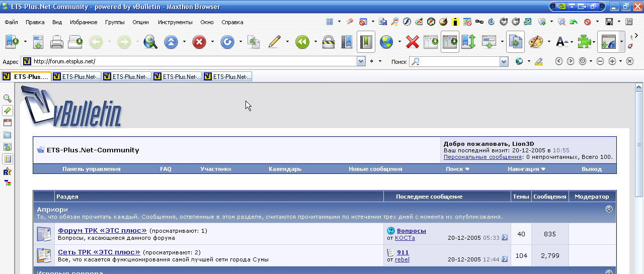Click the green puzzle piece plugin icon
The image size is (644, 274).
click(584, 42)
